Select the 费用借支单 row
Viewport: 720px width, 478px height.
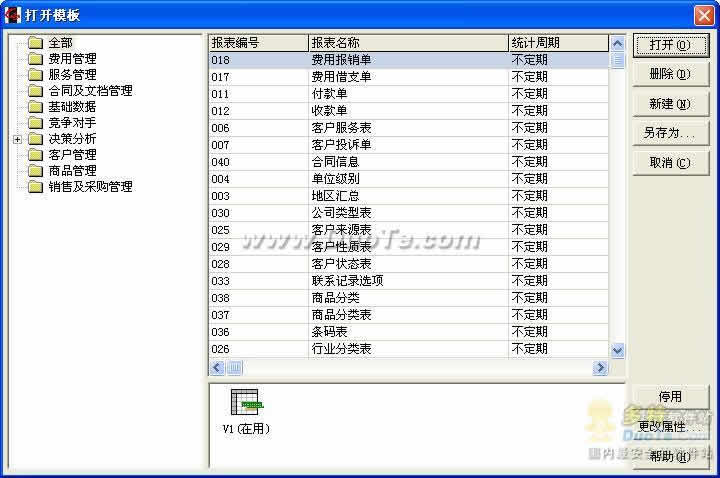point(409,77)
